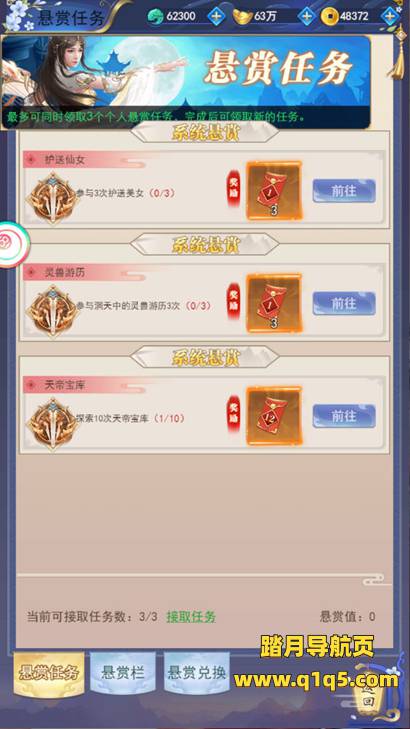Tap the 护送仙女 quest emblem badge
Viewport: 410px width, 729px height.
click(x=53, y=197)
